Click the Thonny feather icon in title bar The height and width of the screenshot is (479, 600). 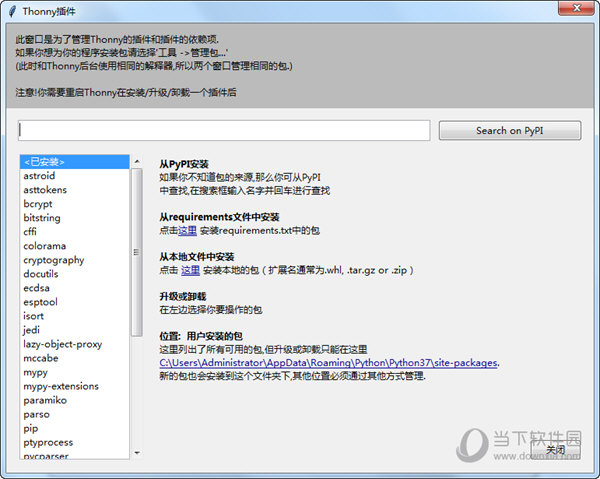pyautogui.click(x=13, y=11)
